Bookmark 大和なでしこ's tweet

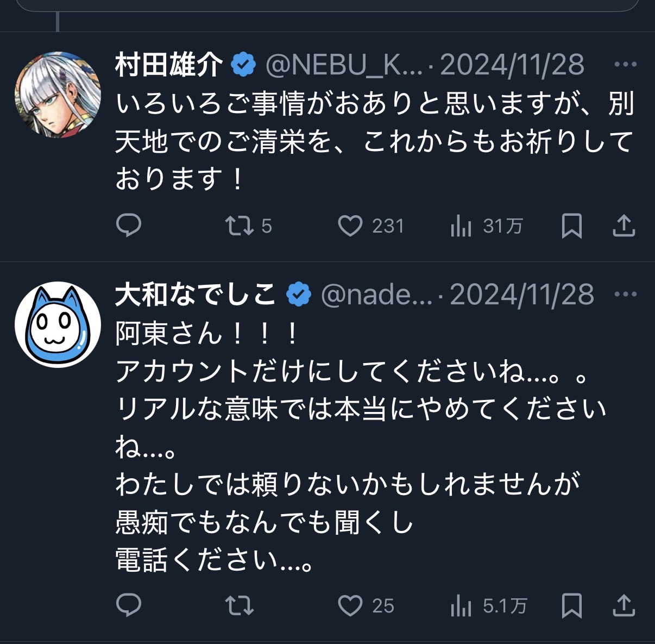[571, 605]
